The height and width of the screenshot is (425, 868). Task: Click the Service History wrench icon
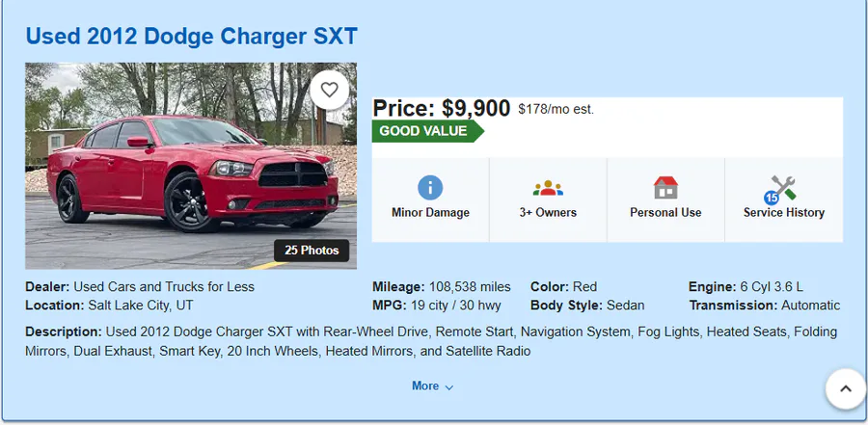(x=783, y=188)
